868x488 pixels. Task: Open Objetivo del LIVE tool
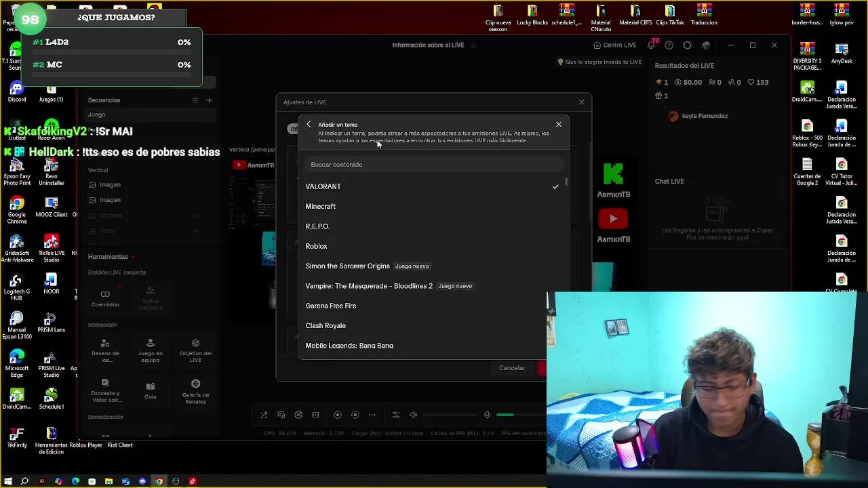click(195, 351)
